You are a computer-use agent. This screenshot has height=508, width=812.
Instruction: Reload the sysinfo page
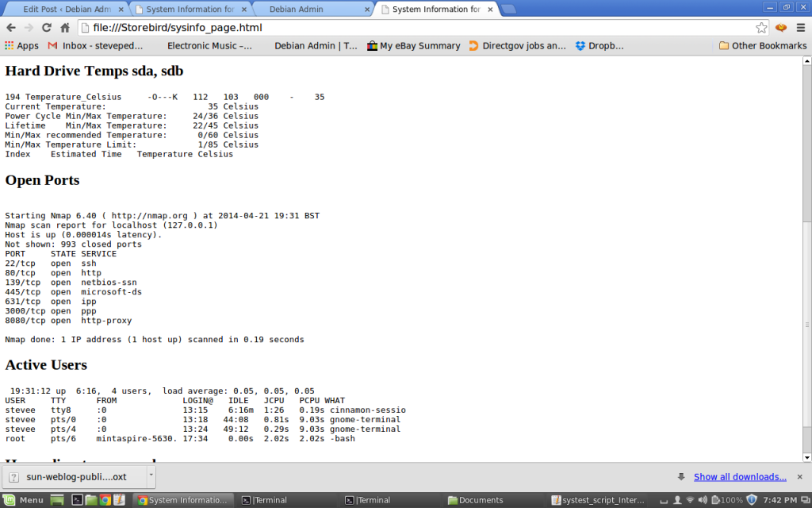47,26
